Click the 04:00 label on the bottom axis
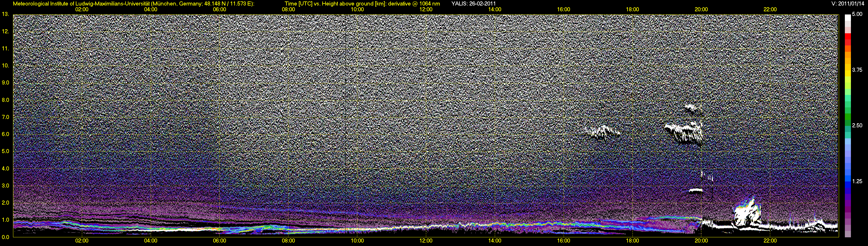This screenshot has width=868, height=246. 151,241
